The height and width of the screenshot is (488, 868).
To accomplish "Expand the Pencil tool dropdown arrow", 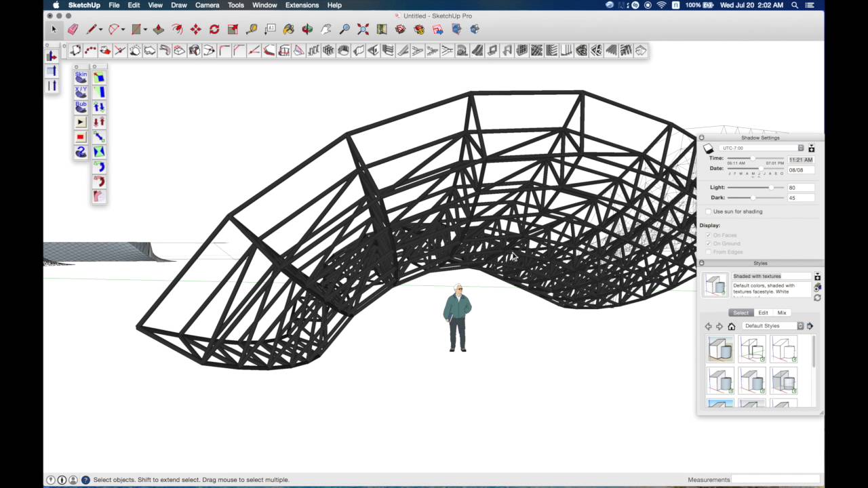I will [100, 30].
